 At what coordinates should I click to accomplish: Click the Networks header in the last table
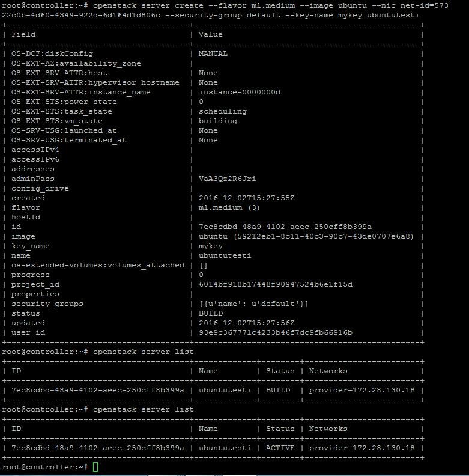tap(328, 429)
